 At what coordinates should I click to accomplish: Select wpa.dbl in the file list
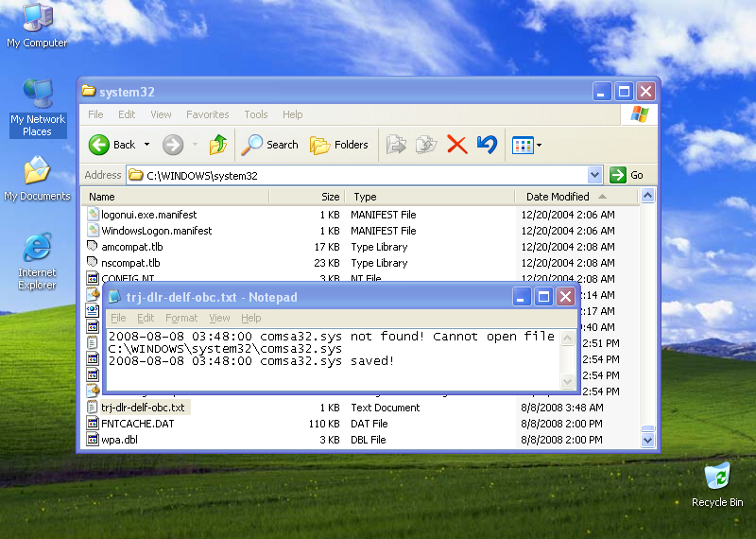120,440
